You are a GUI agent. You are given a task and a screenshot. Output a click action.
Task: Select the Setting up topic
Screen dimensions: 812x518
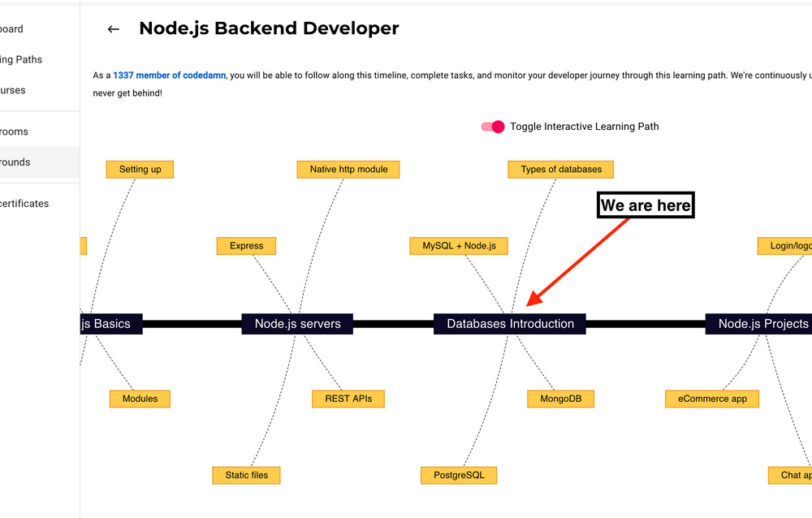click(x=140, y=169)
